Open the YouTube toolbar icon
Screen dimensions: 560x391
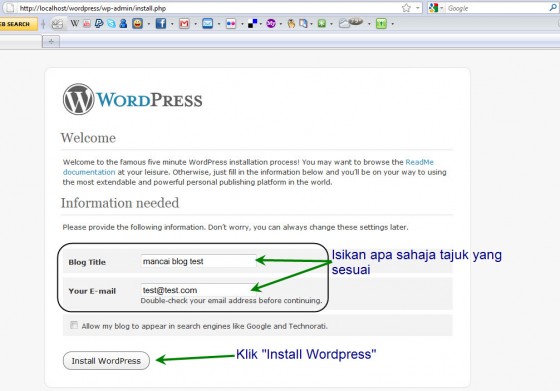pos(87,24)
